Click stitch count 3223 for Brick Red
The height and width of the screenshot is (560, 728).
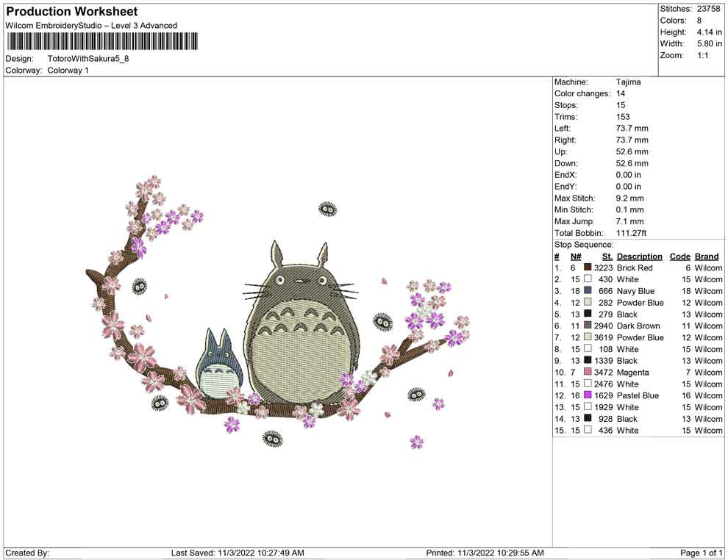(x=604, y=268)
